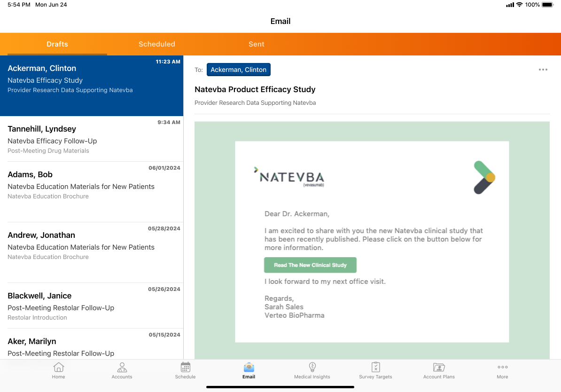Switch to the Drafts tab

point(57,44)
